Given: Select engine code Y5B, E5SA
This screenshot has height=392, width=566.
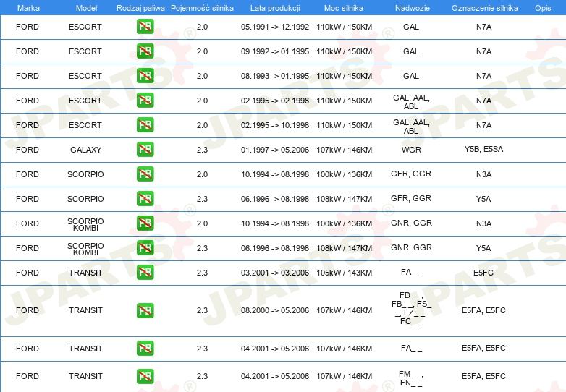Looking at the screenshot, I should tap(483, 149).
